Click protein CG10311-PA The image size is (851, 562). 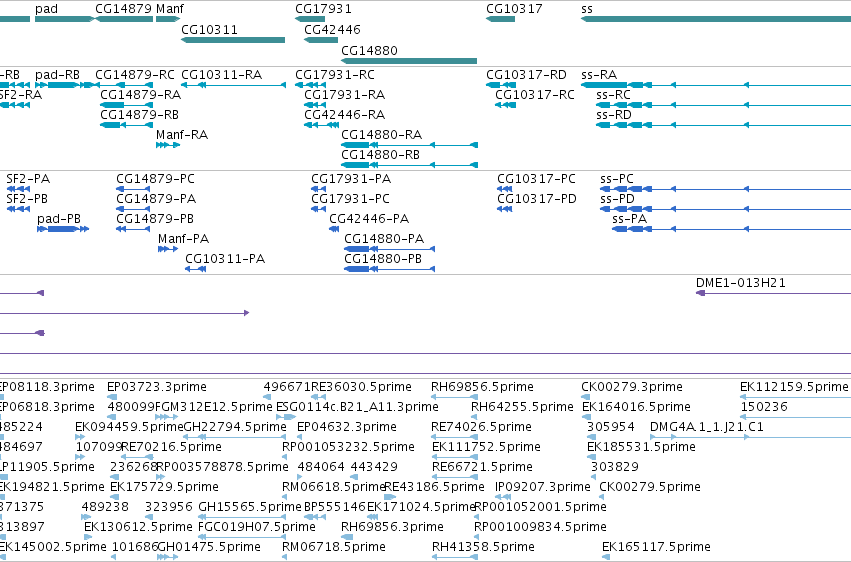point(225,259)
